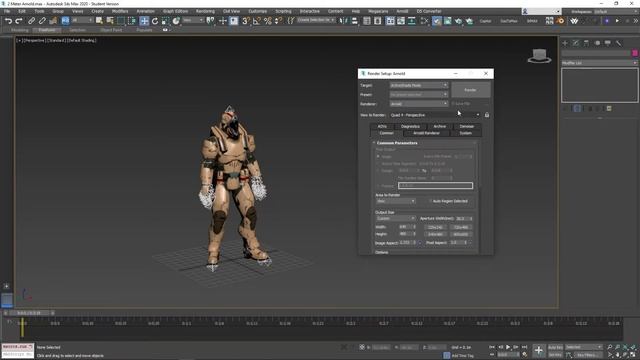The image size is (640, 360).
Task: Open the Render Setup toolbar icon
Action: pos(437,21)
